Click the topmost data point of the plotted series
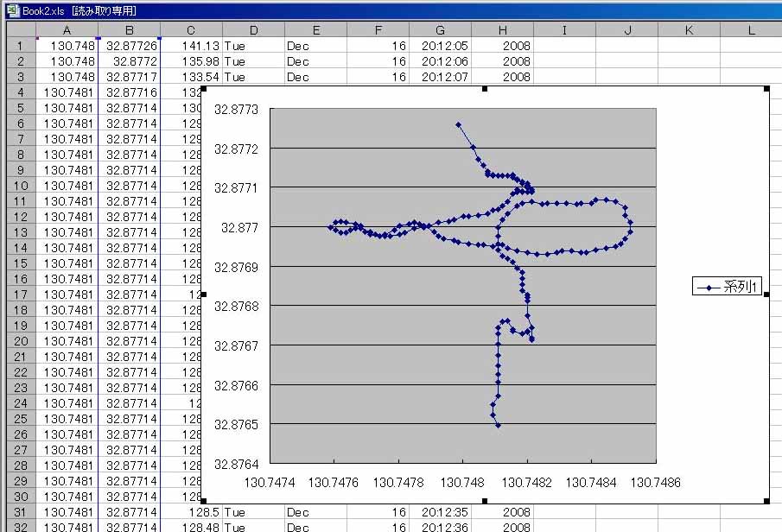The width and height of the screenshot is (782, 532). [459, 124]
